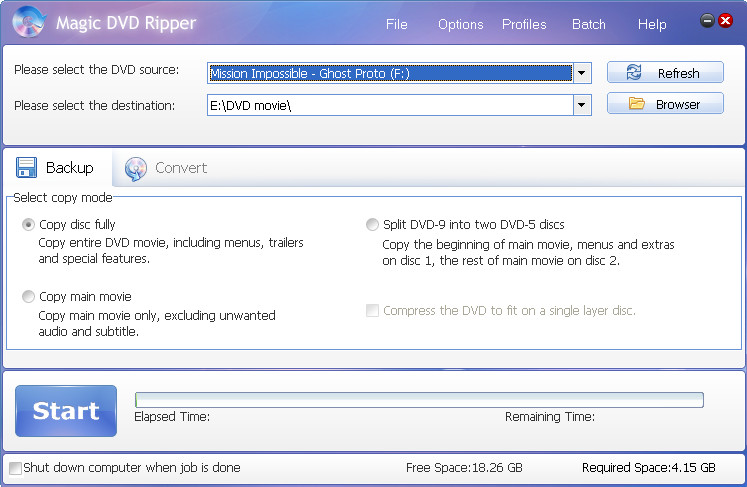Click the Magic DVD Ripper disc logo

[x=29, y=22]
